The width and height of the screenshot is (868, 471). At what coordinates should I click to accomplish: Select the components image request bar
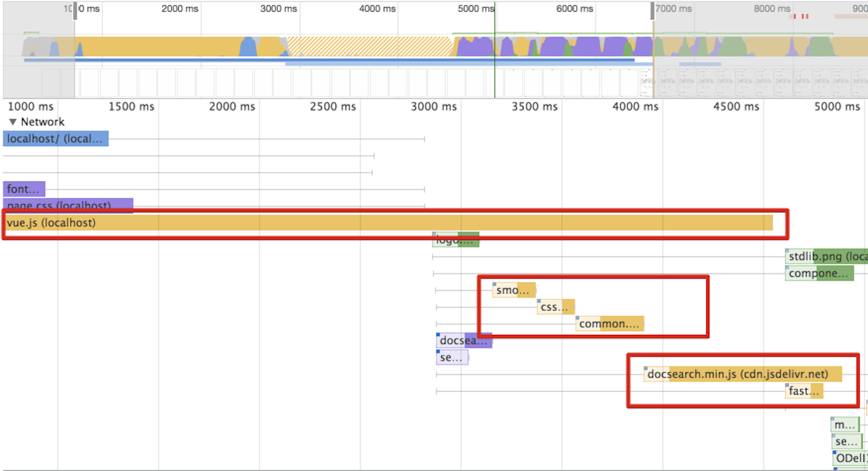(819, 273)
